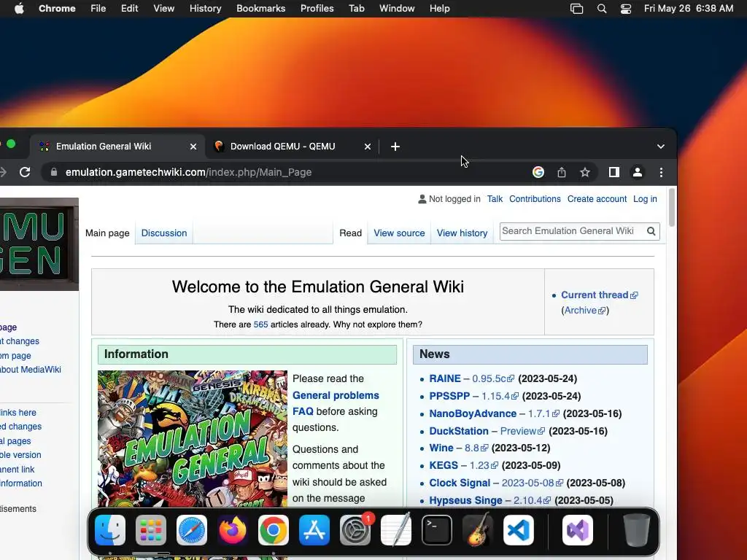The width and height of the screenshot is (747, 560).
Task: Open General problems FAQ link
Action: [x=336, y=403]
